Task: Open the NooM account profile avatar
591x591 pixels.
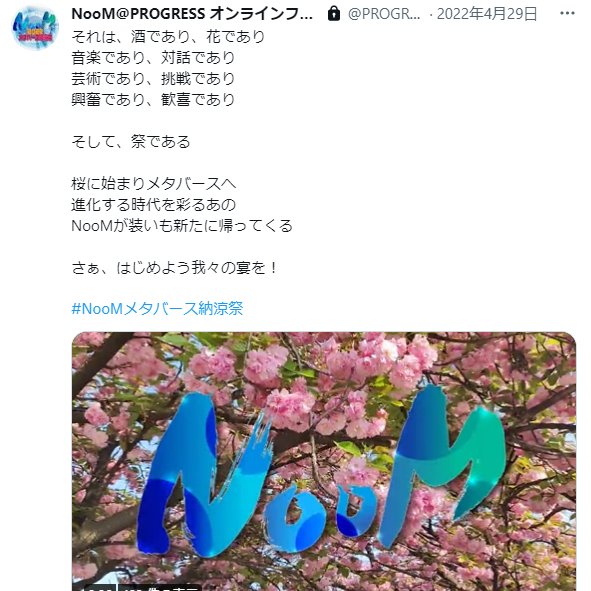Action: click(35, 27)
